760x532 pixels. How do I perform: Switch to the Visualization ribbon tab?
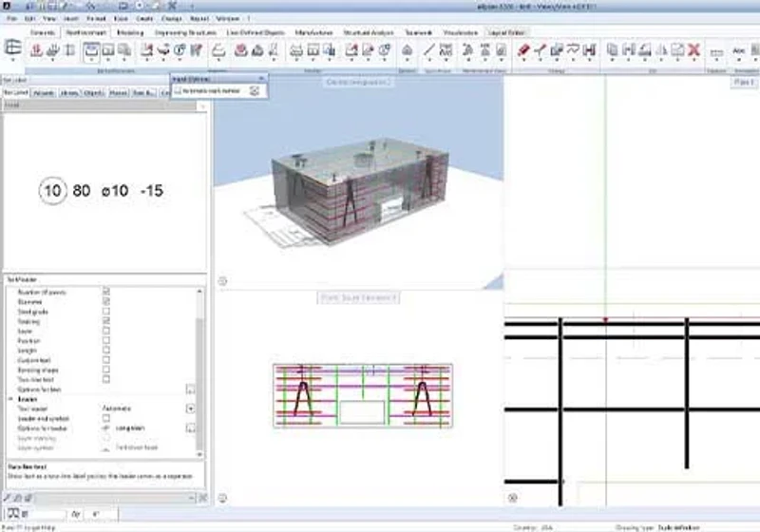[x=461, y=32]
